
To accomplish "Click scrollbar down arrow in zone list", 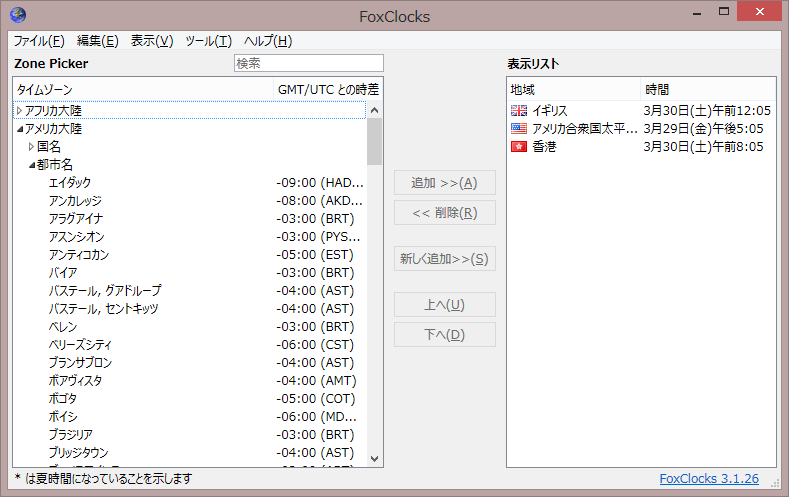I will 375,458.
